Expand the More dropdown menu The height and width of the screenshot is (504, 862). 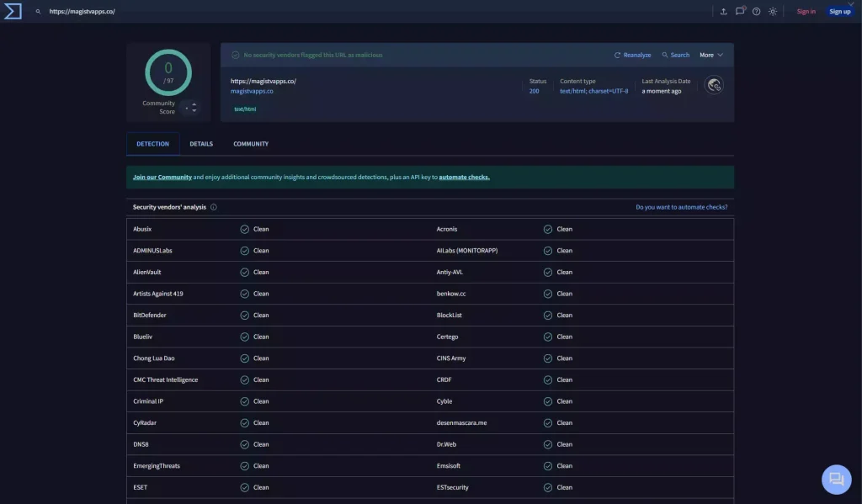pyautogui.click(x=710, y=55)
